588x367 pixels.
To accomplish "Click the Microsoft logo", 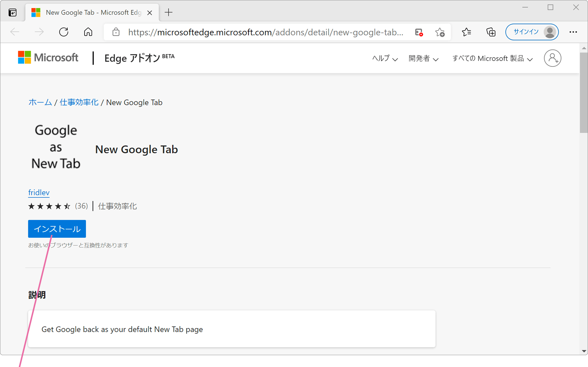I will (48, 58).
